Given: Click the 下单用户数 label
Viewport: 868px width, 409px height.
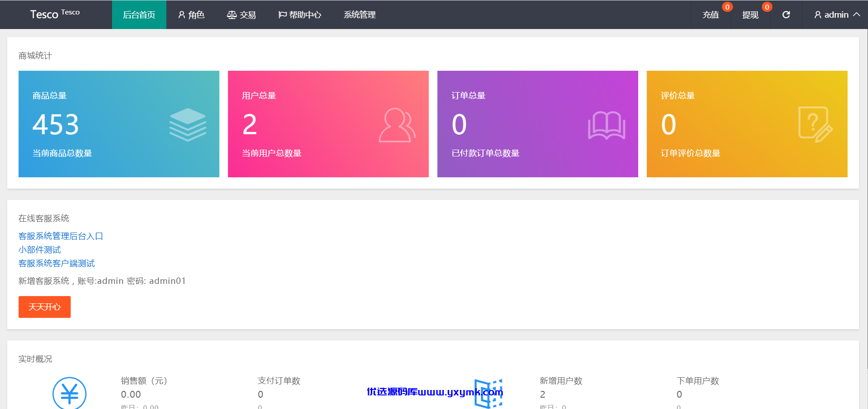Looking at the screenshot, I should click(x=698, y=381).
